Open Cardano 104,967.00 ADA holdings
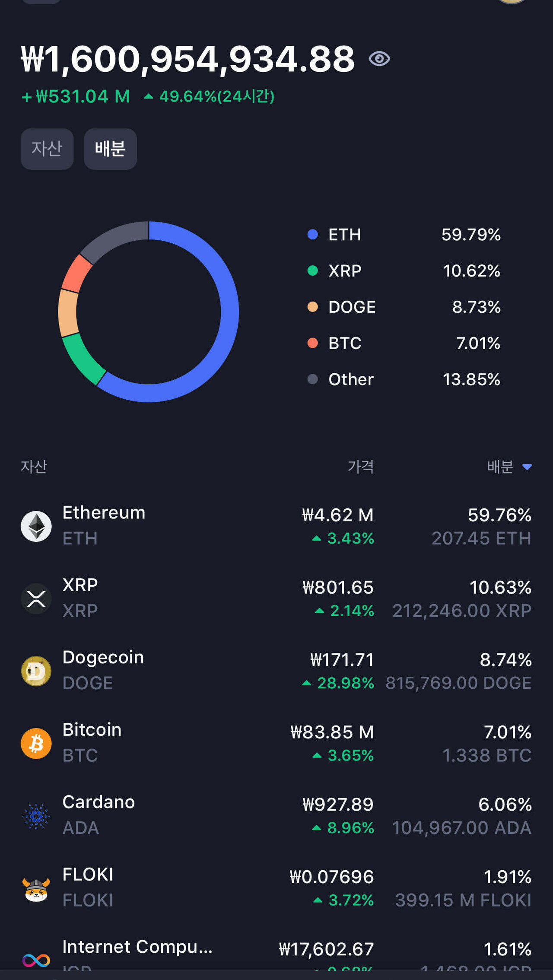553x980 pixels. (x=461, y=828)
